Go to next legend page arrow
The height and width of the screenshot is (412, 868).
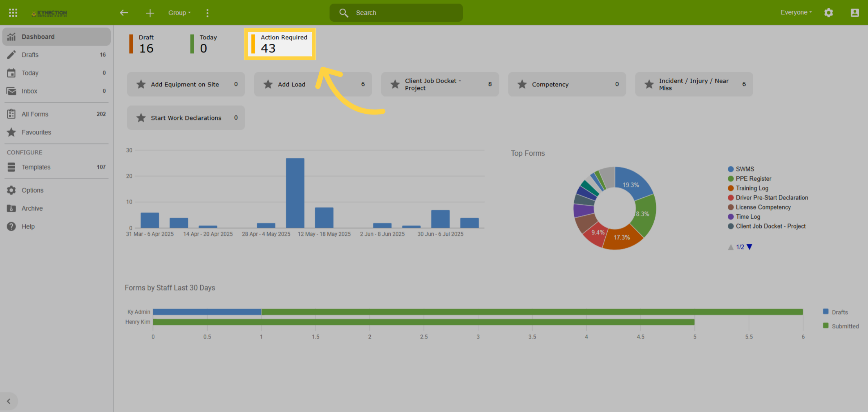click(x=749, y=247)
